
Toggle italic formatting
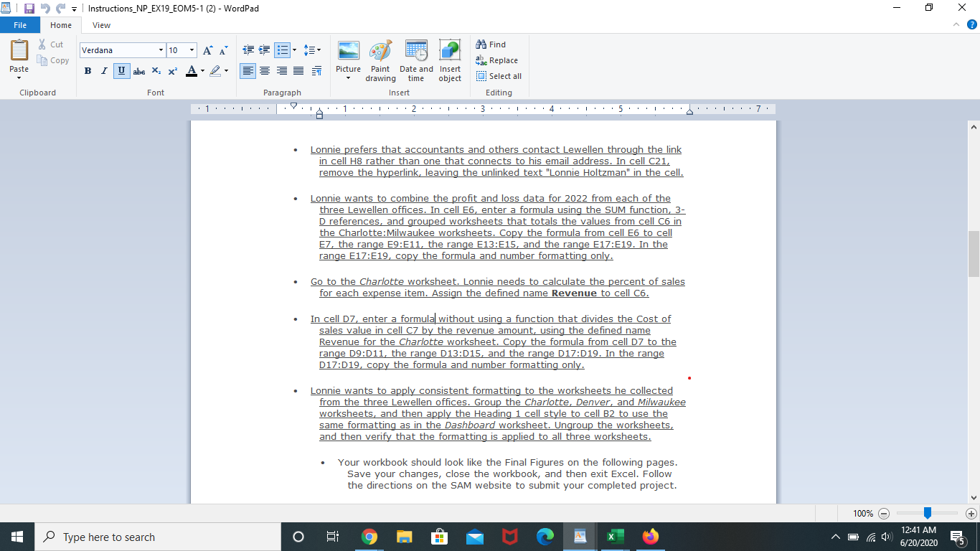104,71
